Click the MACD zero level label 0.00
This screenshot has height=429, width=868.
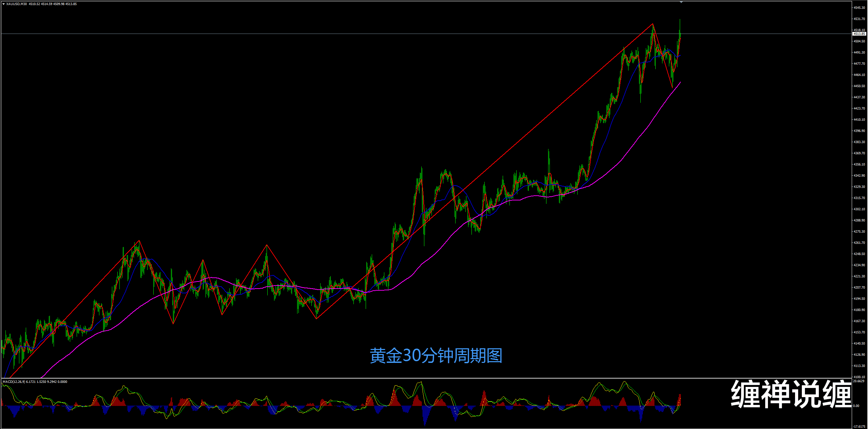pos(856,406)
